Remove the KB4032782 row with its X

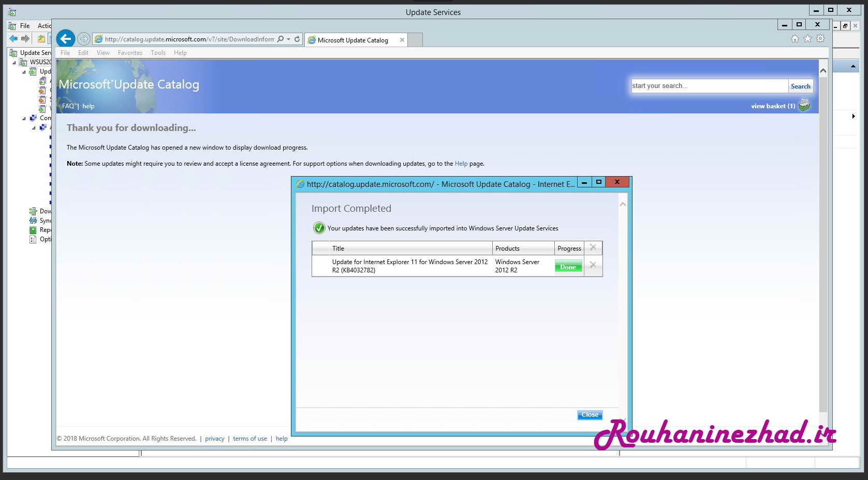point(593,265)
